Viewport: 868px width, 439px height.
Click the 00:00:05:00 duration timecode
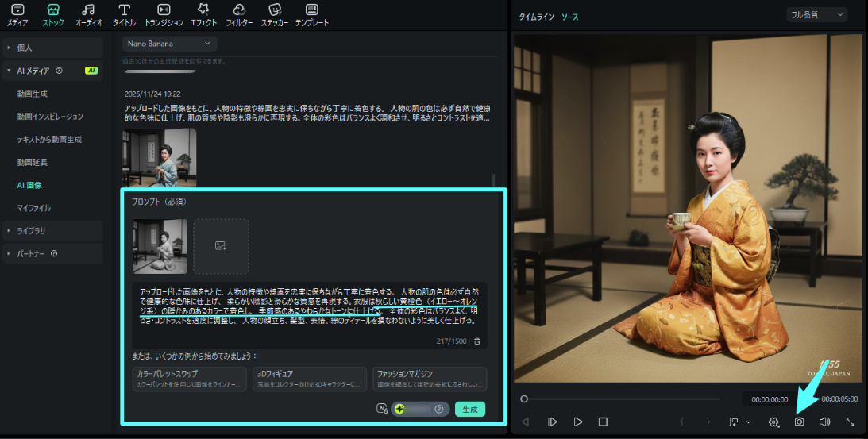[x=839, y=399]
